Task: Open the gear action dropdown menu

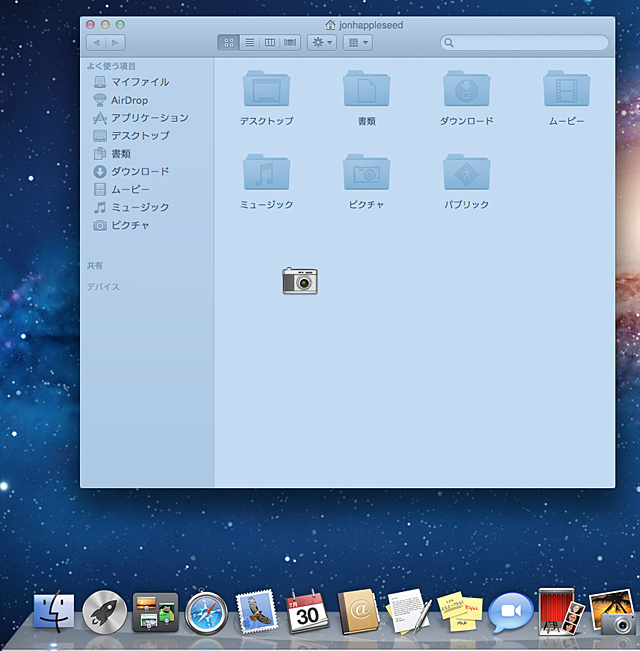Action: 321,43
